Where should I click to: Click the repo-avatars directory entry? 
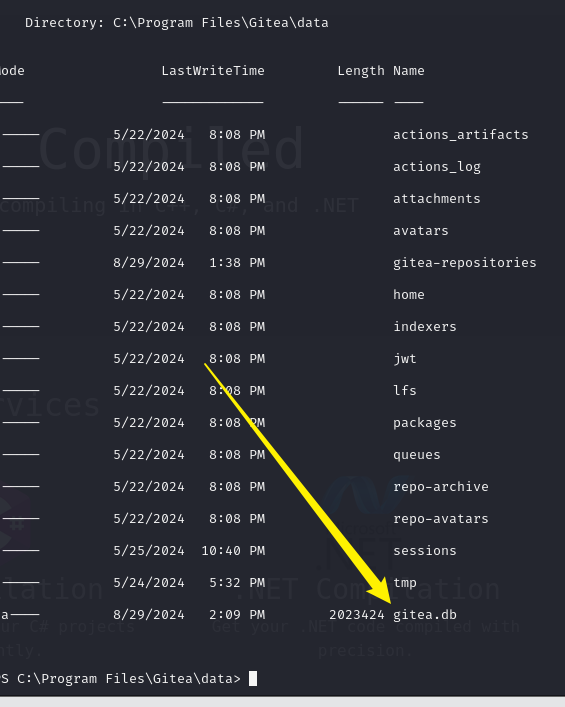click(441, 519)
